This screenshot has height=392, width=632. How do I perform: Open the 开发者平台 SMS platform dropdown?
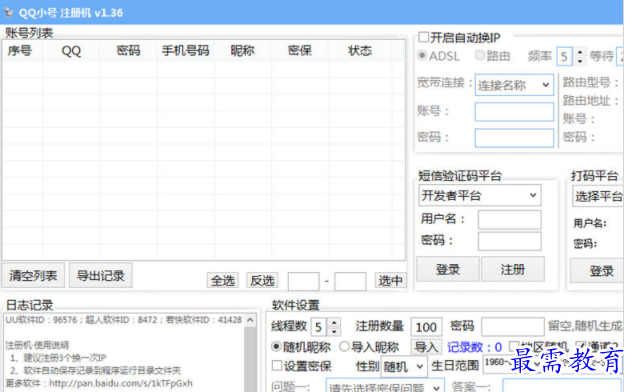[480, 196]
